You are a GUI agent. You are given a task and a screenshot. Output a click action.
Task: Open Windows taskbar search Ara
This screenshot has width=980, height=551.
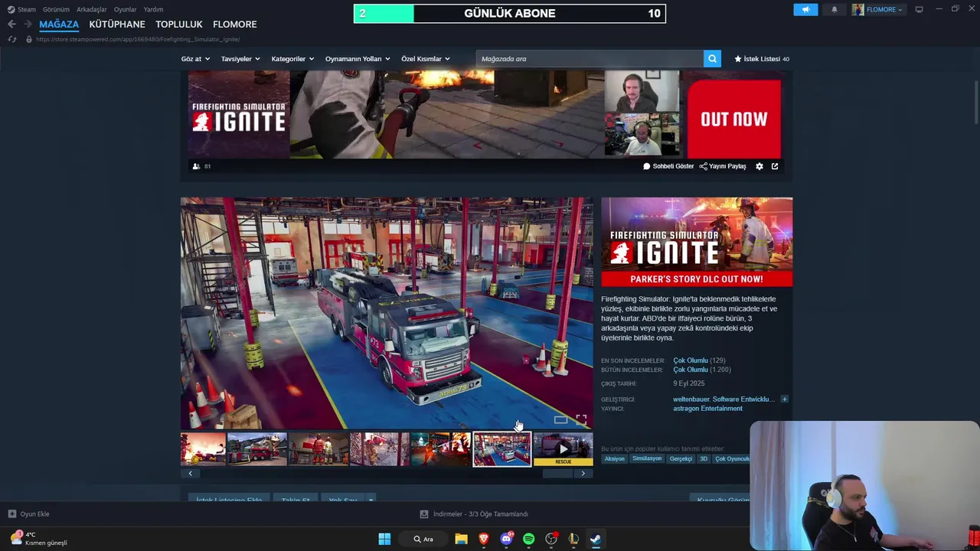(423, 539)
